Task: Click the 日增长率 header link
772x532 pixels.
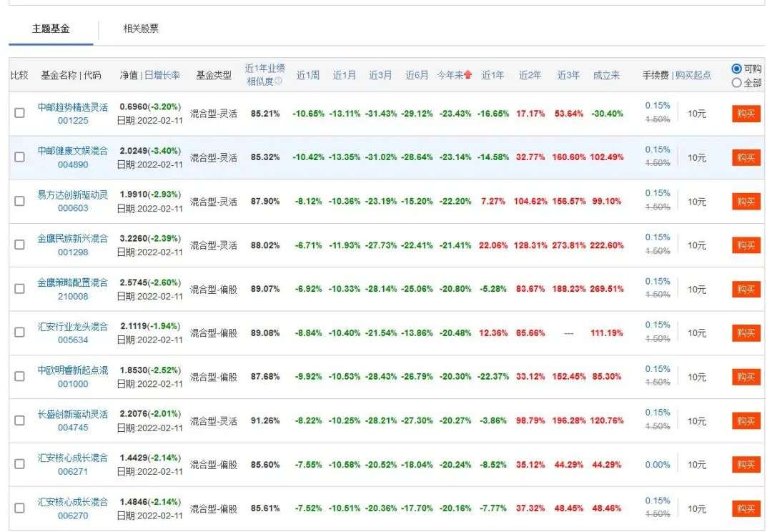Action: pos(162,75)
